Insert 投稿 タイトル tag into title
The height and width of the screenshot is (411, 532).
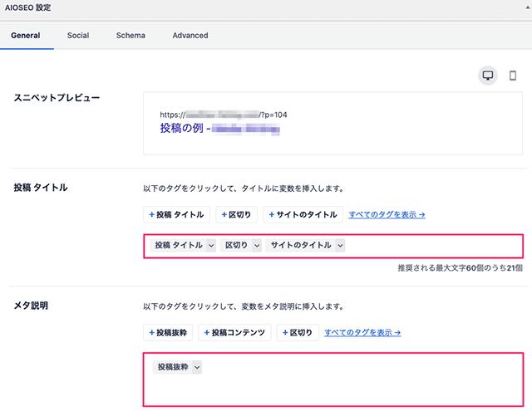click(x=177, y=214)
